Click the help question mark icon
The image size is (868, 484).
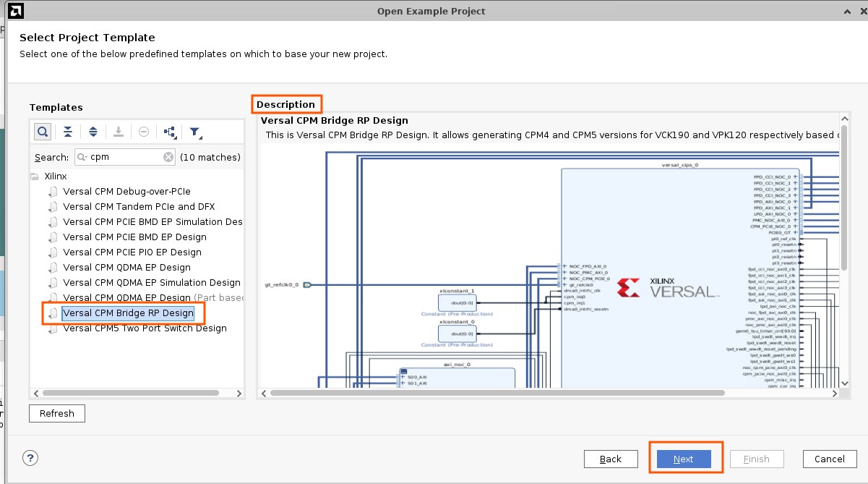pos(30,458)
